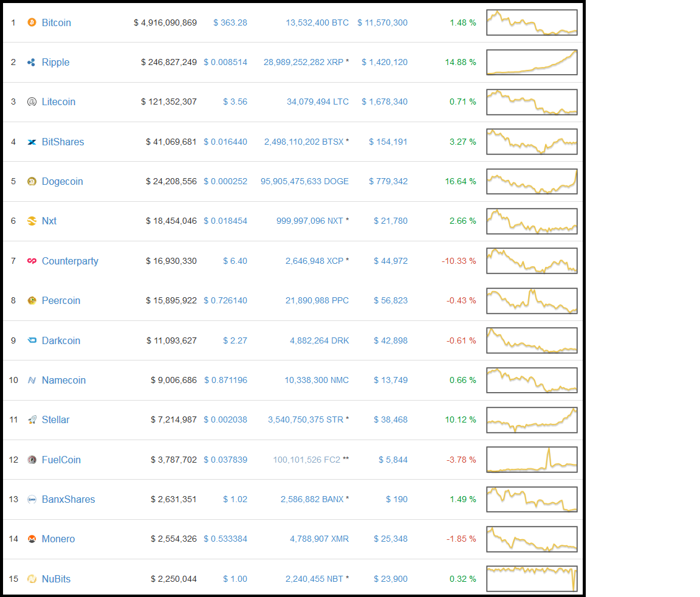Open the Nxt price graph thumbnail
This screenshot has height=597, width=700.
(x=532, y=221)
